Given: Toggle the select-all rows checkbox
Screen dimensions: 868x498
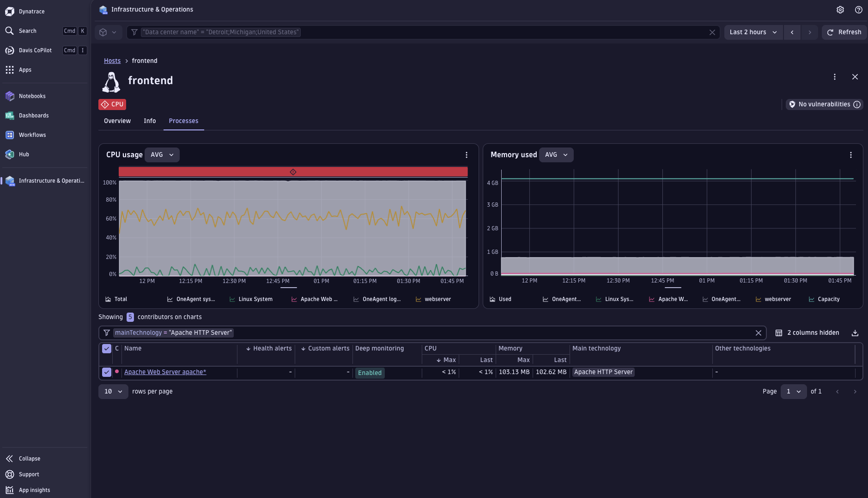Looking at the screenshot, I should pos(107,349).
